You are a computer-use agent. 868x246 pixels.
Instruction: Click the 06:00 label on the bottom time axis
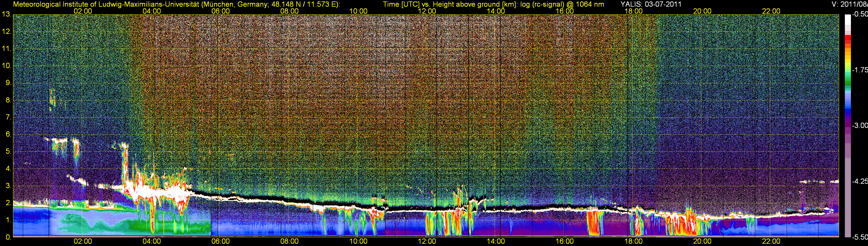click(x=220, y=241)
